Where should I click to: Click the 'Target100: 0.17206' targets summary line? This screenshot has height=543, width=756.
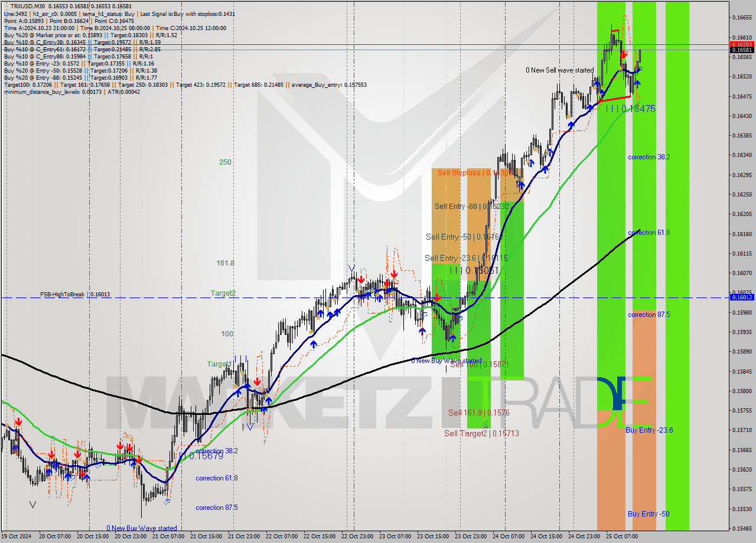click(185, 84)
